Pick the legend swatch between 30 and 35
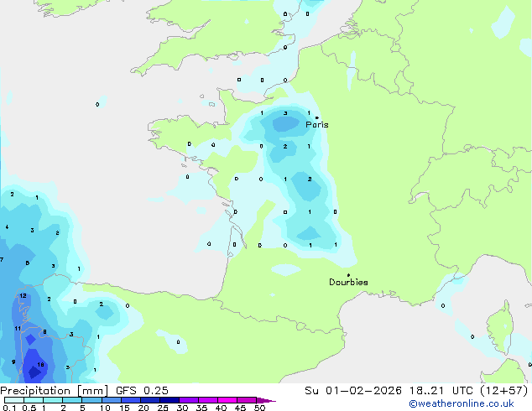This screenshot has width=532, height=411. click(189, 400)
